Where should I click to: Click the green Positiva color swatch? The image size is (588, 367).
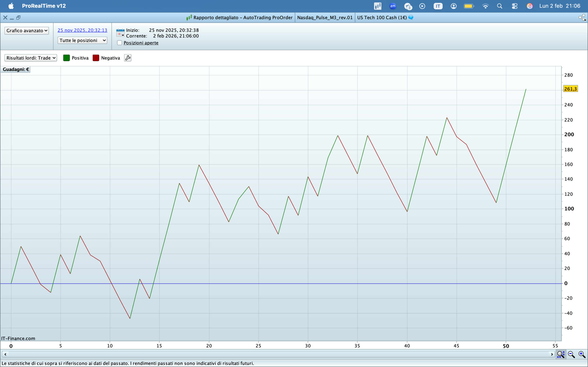tap(66, 58)
